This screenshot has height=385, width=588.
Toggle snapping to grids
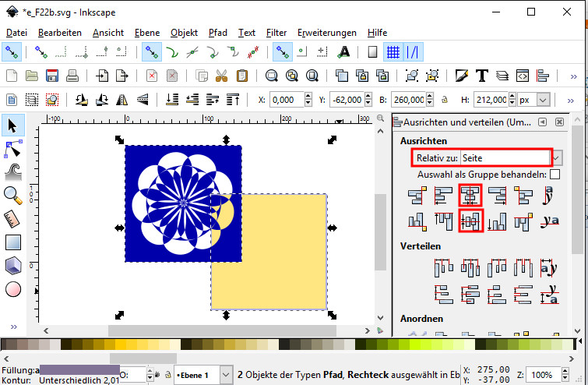393,51
